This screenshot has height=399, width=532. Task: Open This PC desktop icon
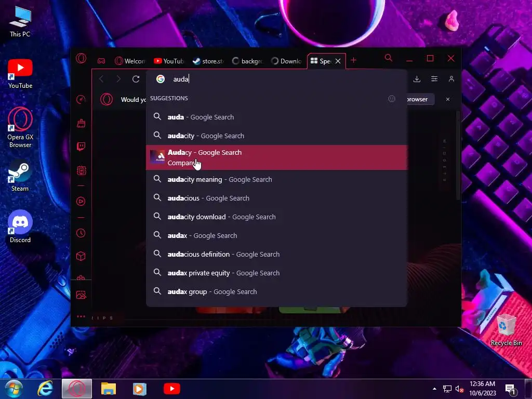click(20, 22)
